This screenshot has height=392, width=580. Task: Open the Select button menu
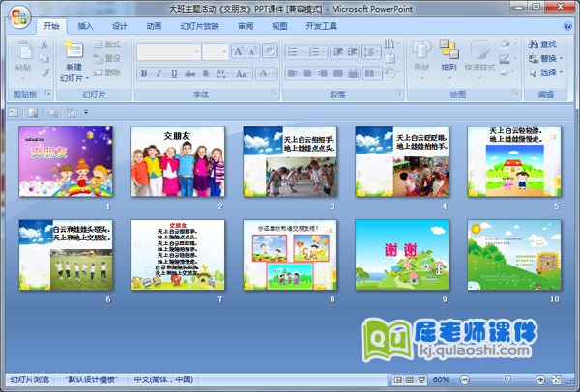(545, 72)
